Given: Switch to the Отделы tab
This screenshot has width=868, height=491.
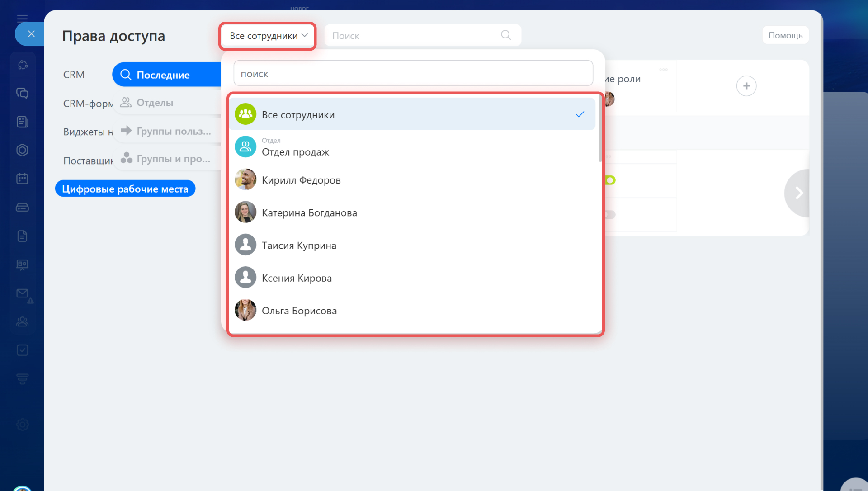Looking at the screenshot, I should click(x=155, y=103).
